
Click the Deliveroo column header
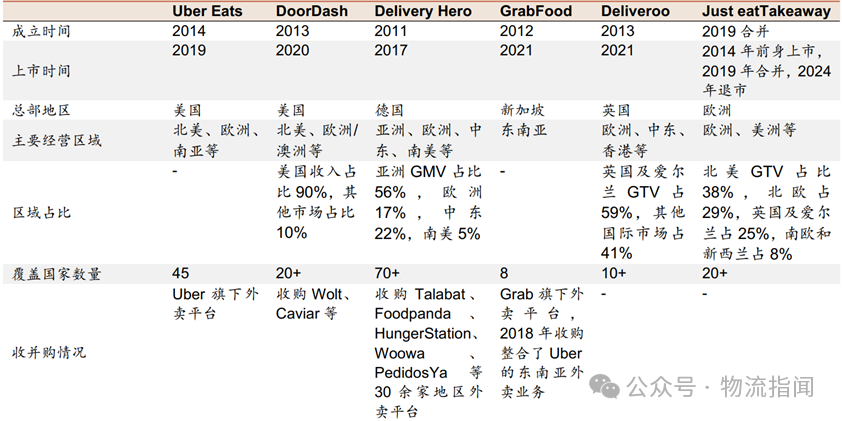[x=635, y=12]
